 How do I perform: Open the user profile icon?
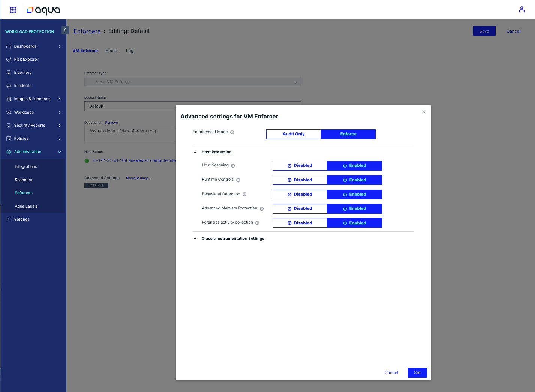[x=522, y=10]
